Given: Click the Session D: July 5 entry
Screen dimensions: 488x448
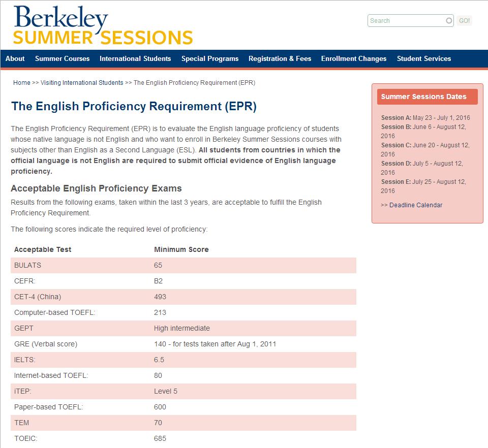Looking at the screenshot, I should 422,168.
